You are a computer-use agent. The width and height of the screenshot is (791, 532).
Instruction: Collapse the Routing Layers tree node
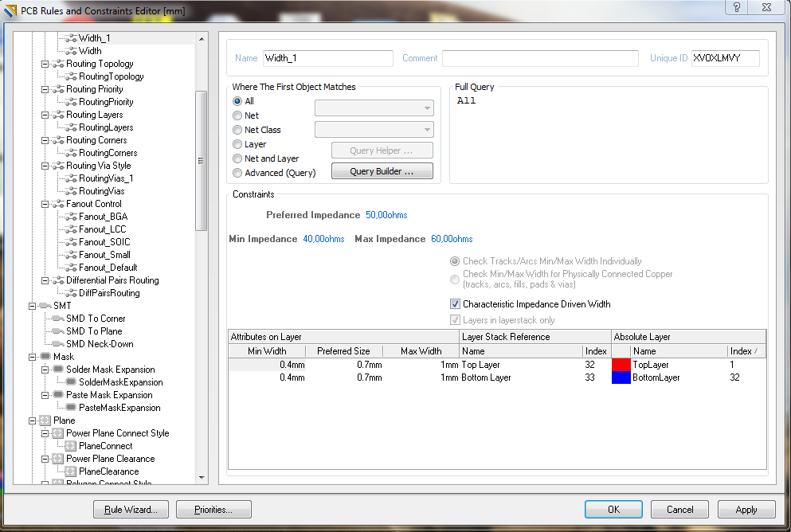click(x=45, y=115)
